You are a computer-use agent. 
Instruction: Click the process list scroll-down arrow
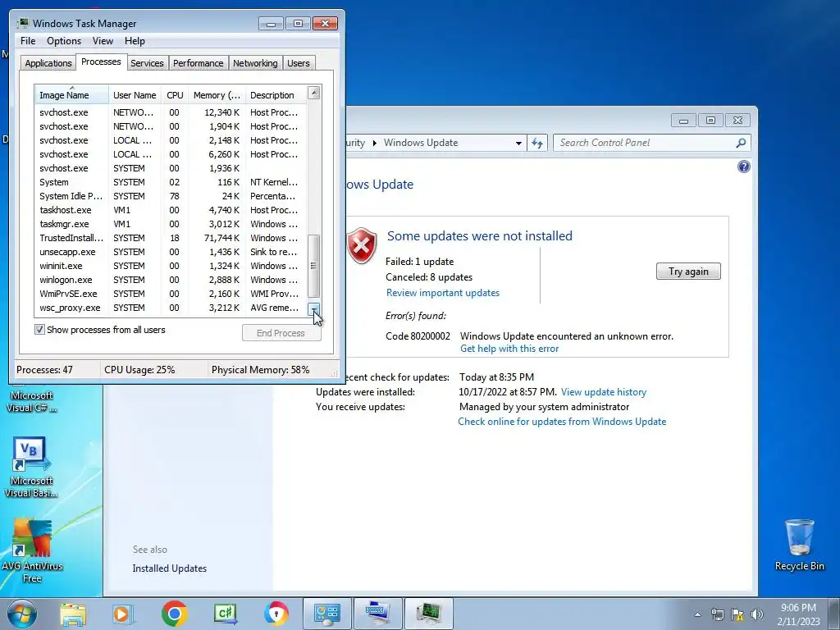(x=314, y=308)
